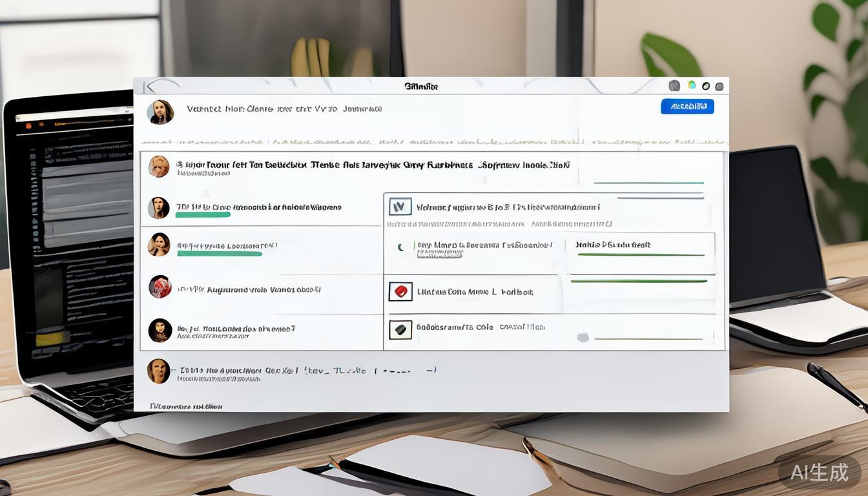Click the black ring icon in title bar
The width and height of the screenshot is (868, 496).
[x=706, y=87]
